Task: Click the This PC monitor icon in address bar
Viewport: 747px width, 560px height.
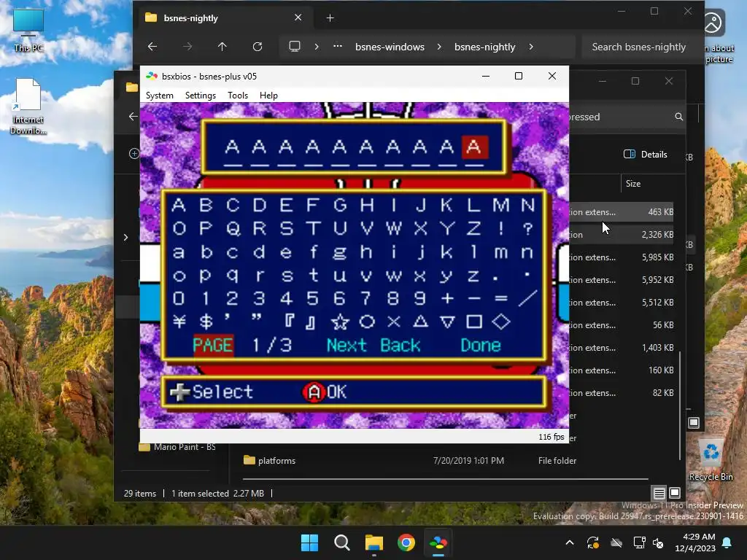Action: [x=295, y=47]
